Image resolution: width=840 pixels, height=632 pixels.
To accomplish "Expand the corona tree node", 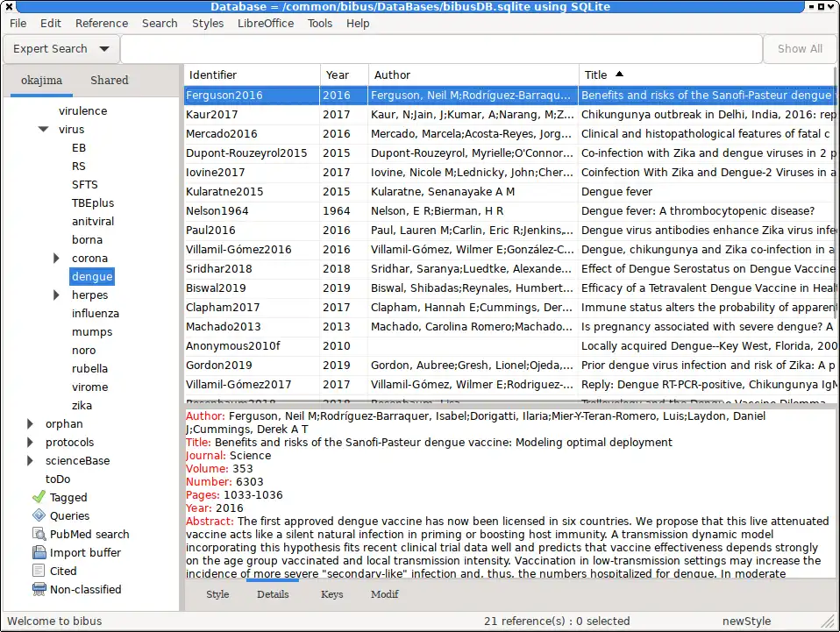I will pos(56,259).
